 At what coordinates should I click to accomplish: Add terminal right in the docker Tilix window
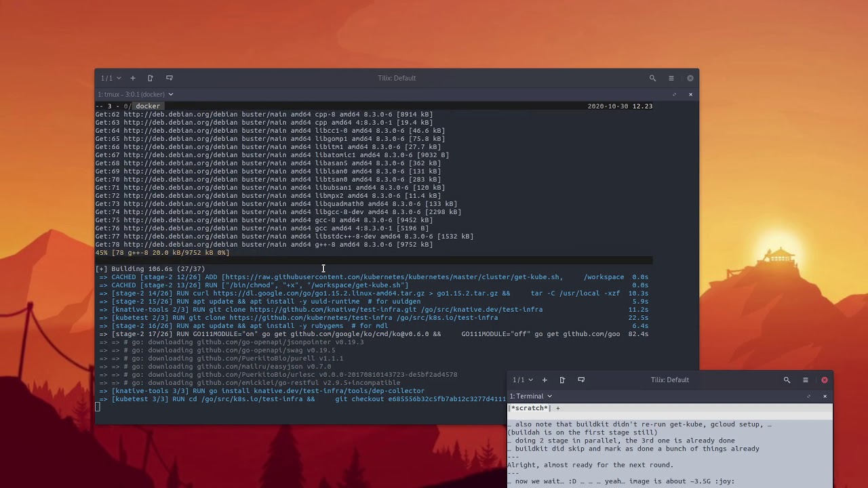coord(151,78)
